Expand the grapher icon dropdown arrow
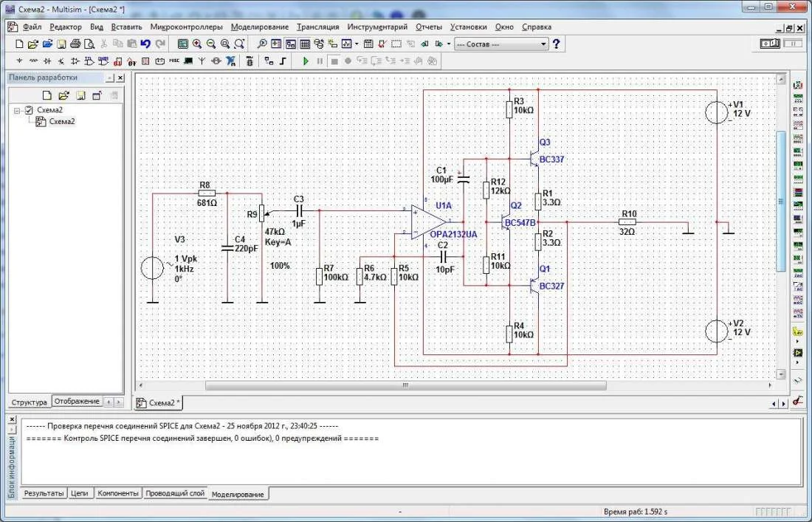The width and height of the screenshot is (812, 522). pyautogui.click(x=357, y=44)
